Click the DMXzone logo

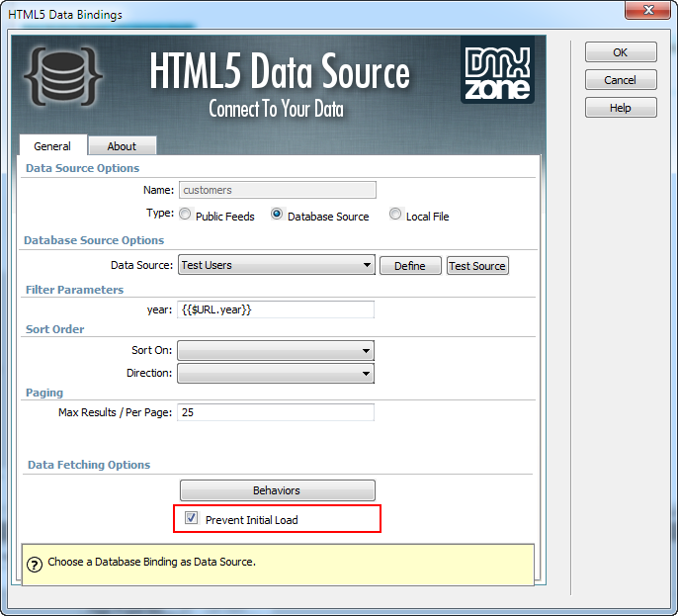tap(497, 70)
